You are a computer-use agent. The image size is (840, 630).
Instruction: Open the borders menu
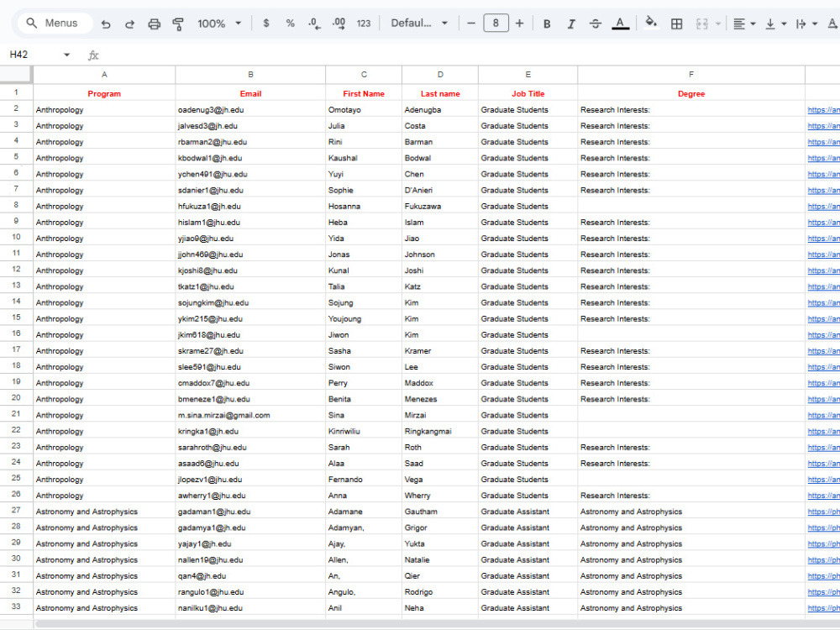(x=676, y=24)
